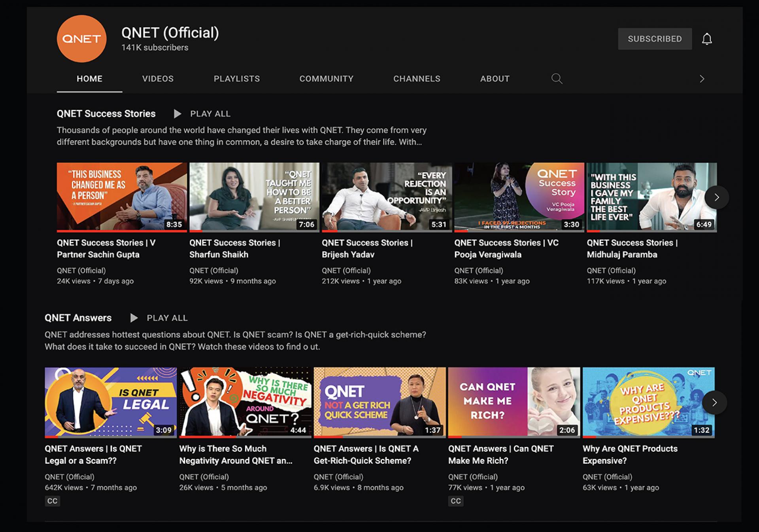759x532 pixels.
Task: Click the 4:44 duration badge on Negativity video
Action: point(298,430)
